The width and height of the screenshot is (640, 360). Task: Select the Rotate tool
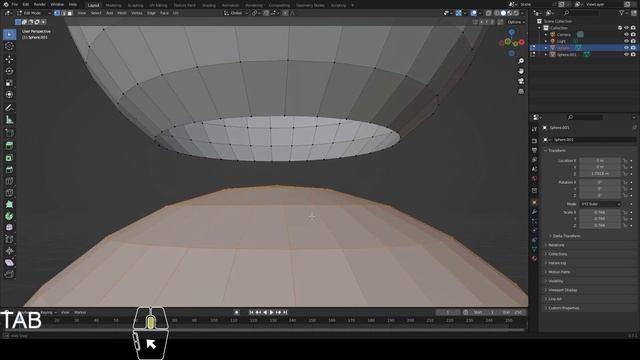(9, 71)
